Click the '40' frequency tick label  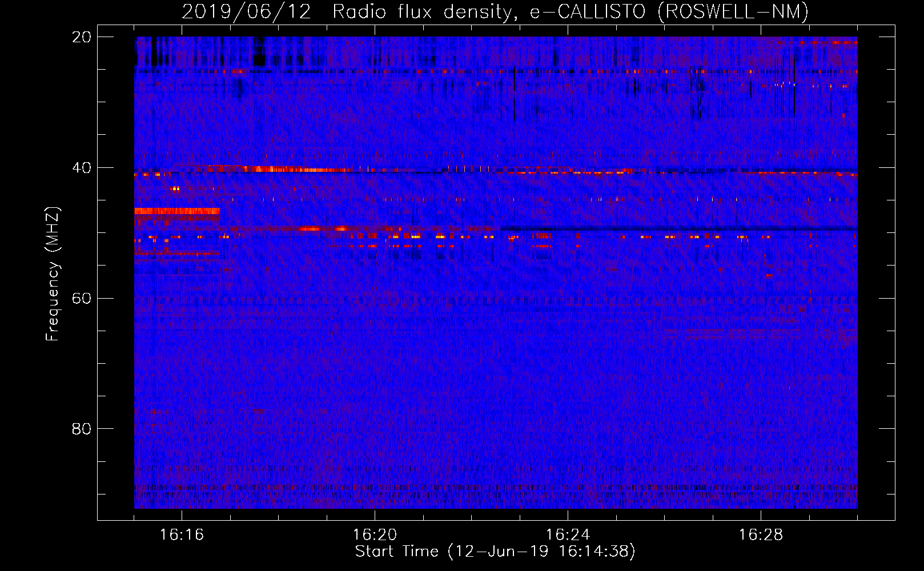[82, 168]
